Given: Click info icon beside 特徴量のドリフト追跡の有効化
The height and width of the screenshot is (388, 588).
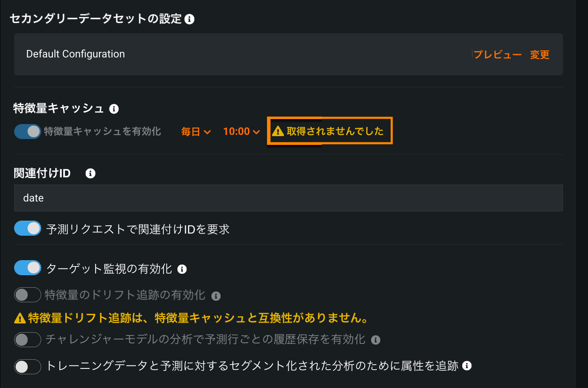Looking at the screenshot, I should click(x=216, y=296).
